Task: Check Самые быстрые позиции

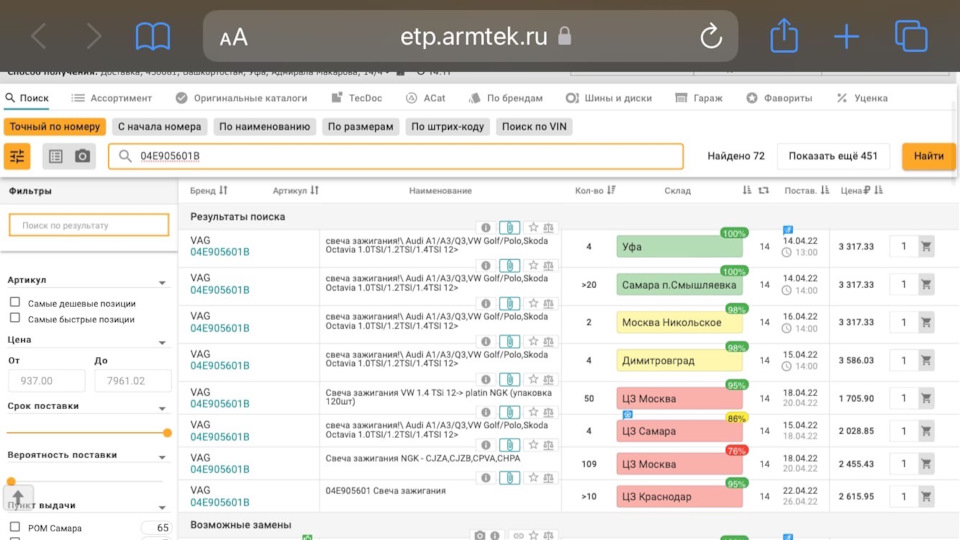Action: point(15,318)
